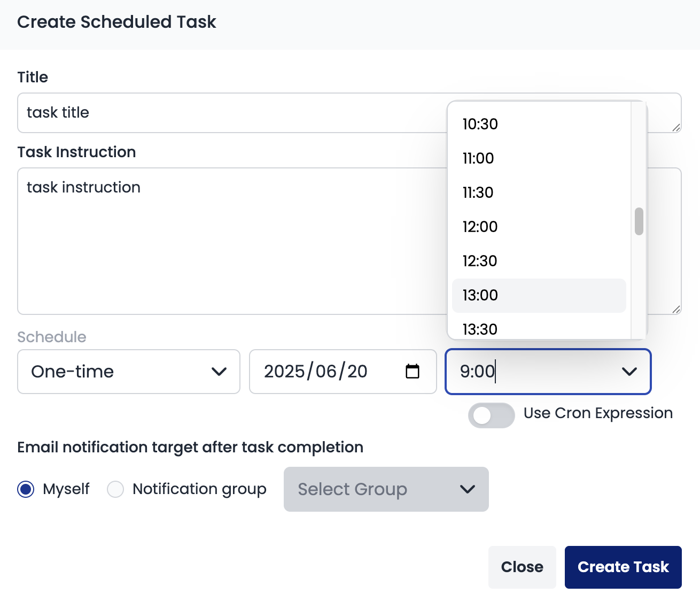This screenshot has height=601, width=700.
Task: Expand the One-time schedule dropdown
Action: point(128,371)
